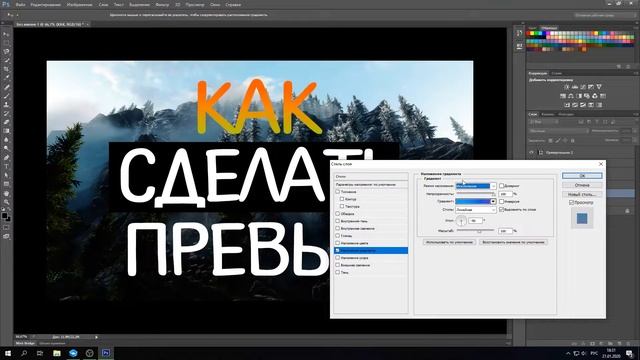Click Восстановить значения по умолчанию button
The height and width of the screenshot is (360, 640).
(x=513, y=242)
